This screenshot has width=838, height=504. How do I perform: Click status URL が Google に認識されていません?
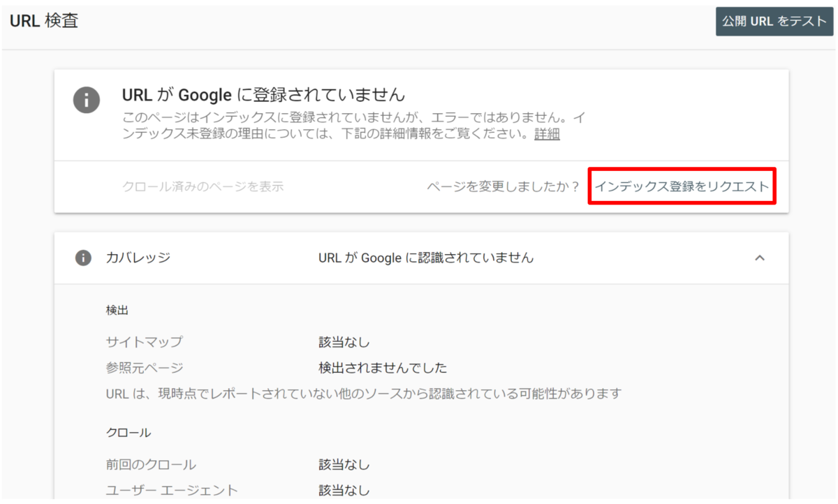[426, 258]
